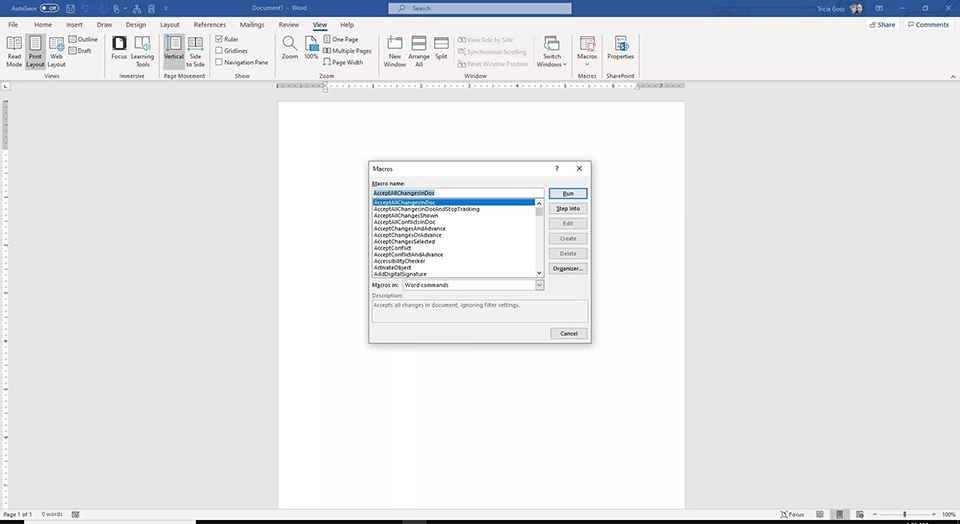Expand the Macros in dropdown
Viewport: 960px width, 524px height.
pyautogui.click(x=539, y=285)
